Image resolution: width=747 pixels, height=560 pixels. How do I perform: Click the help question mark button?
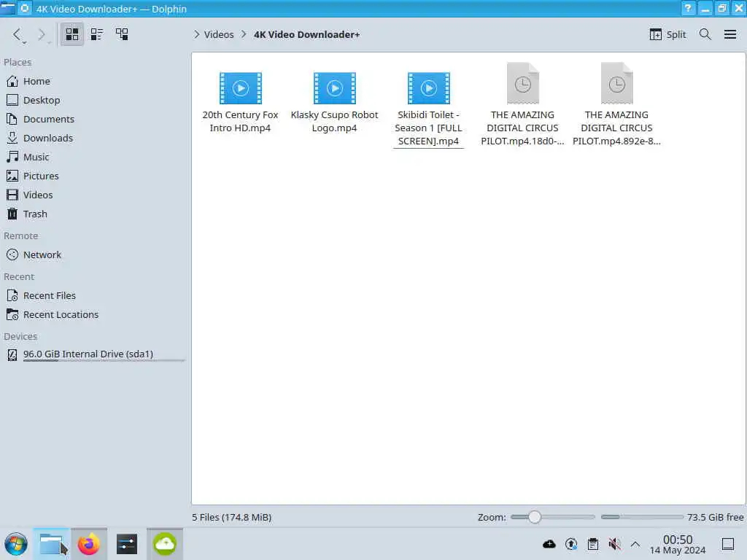pos(688,8)
